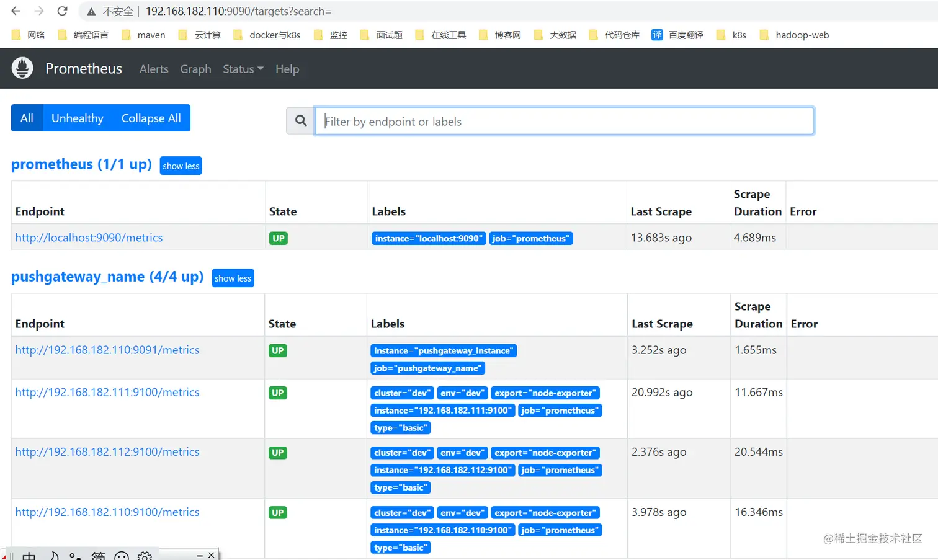
Task: Click instance="pushgateway_instance" label
Action: 444,350
